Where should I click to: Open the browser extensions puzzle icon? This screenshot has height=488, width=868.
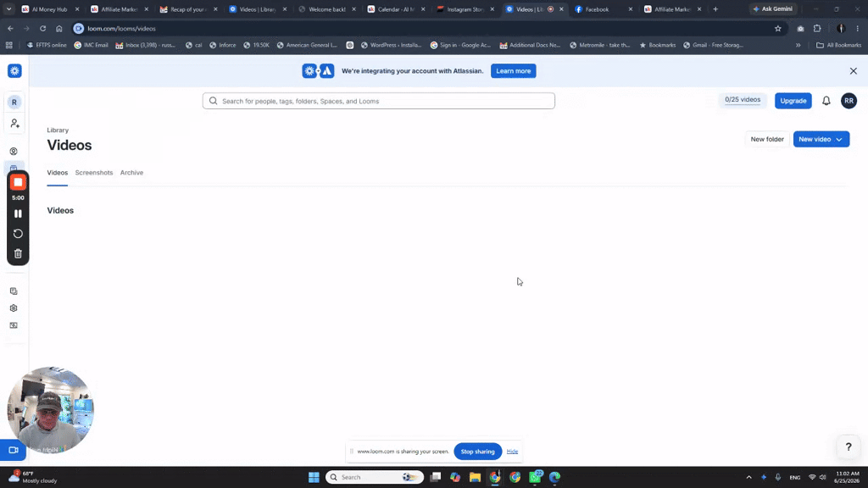pos(817,28)
